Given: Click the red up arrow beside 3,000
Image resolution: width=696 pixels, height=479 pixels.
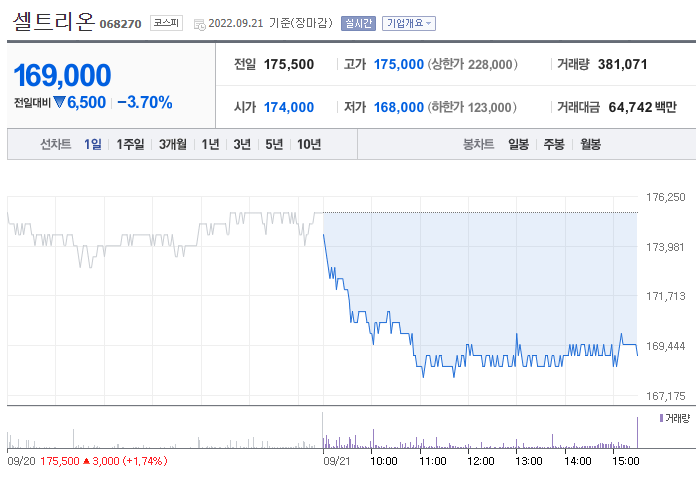Looking at the screenshot, I should 87,461.
